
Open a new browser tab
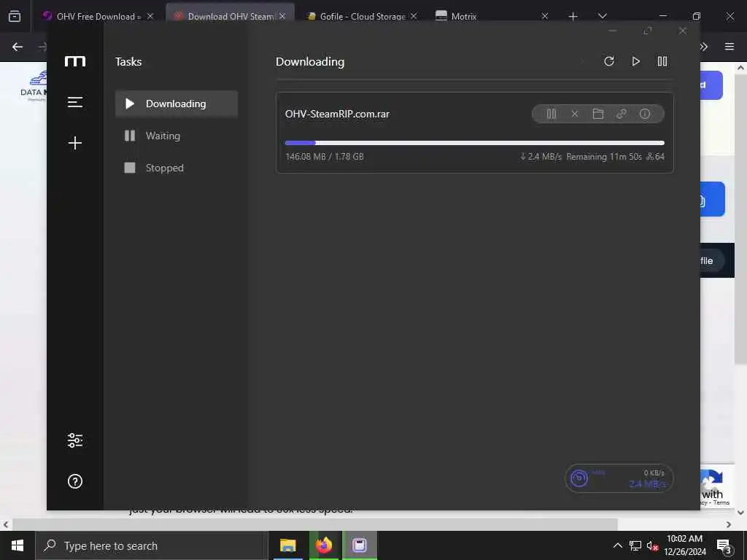point(573,16)
